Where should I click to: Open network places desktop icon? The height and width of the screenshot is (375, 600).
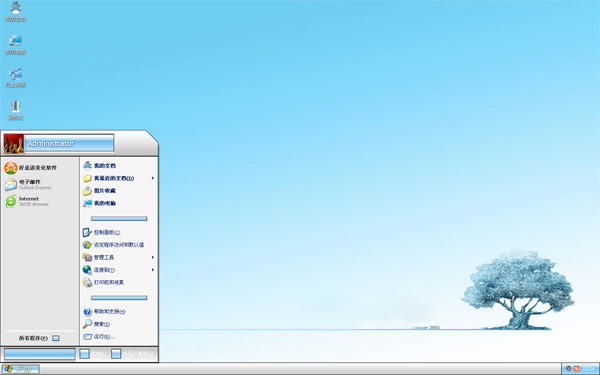15,78
